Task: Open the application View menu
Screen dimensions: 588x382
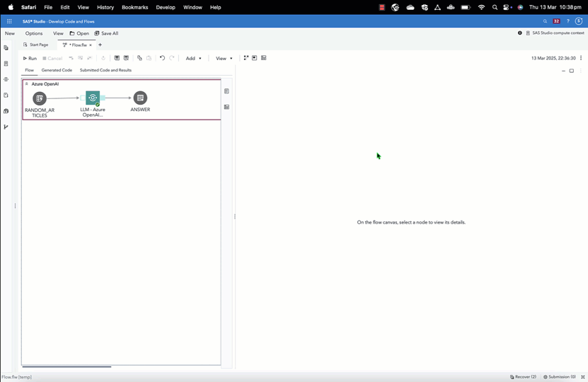Action: [x=58, y=33]
